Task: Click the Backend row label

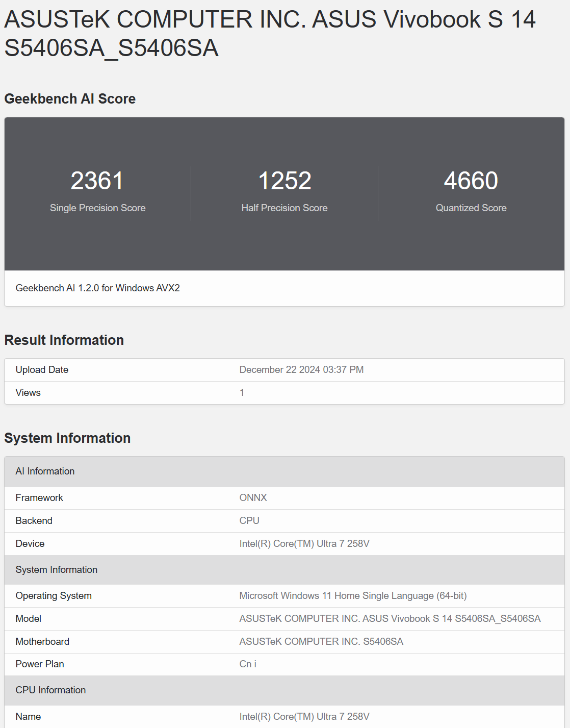Action: (34, 520)
